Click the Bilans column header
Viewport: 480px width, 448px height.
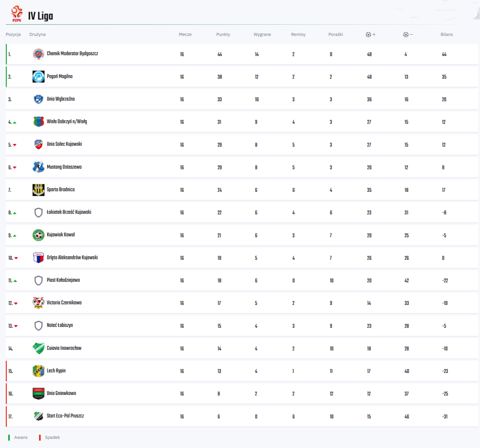pyautogui.click(x=446, y=35)
